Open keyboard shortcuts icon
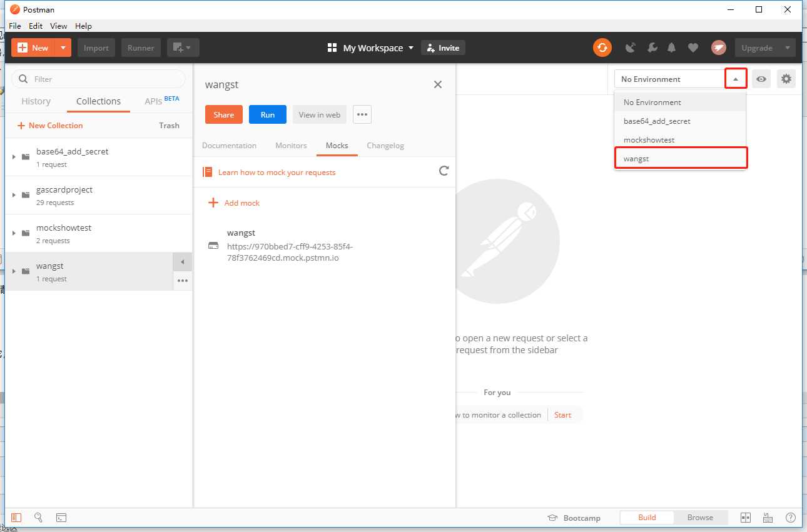This screenshot has height=532, width=807. pyautogui.click(x=768, y=518)
